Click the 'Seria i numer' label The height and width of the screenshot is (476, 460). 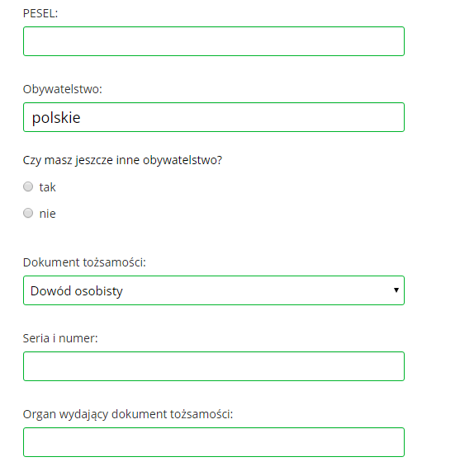coord(60,338)
